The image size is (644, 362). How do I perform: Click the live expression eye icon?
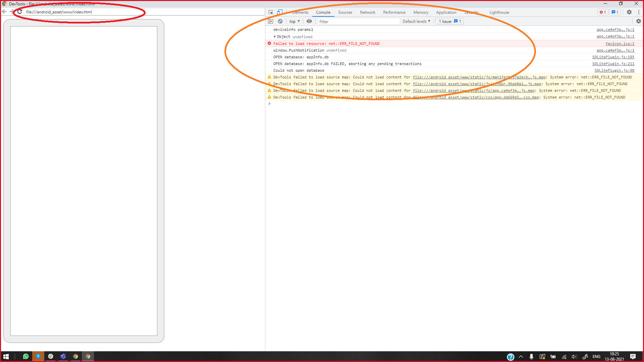(309, 21)
